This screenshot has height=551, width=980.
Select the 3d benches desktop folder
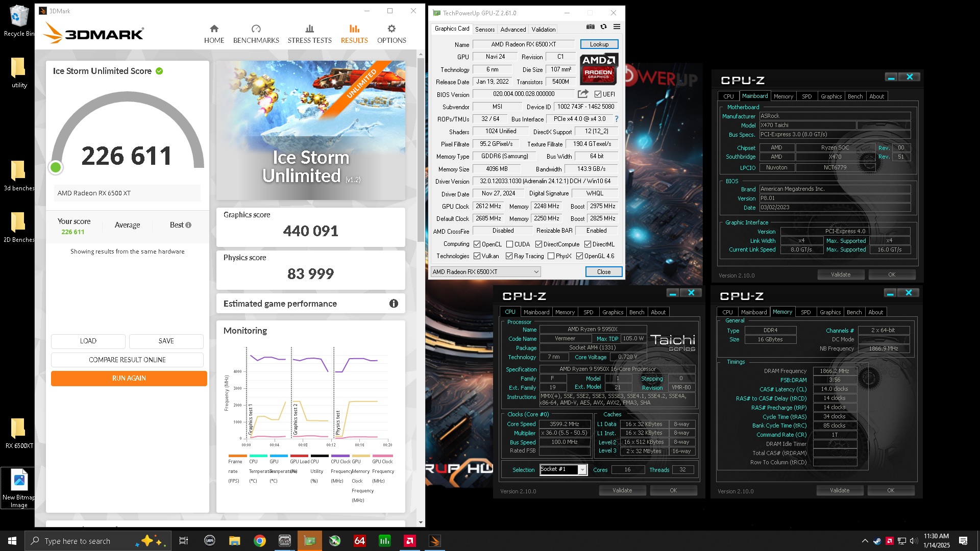tap(19, 176)
